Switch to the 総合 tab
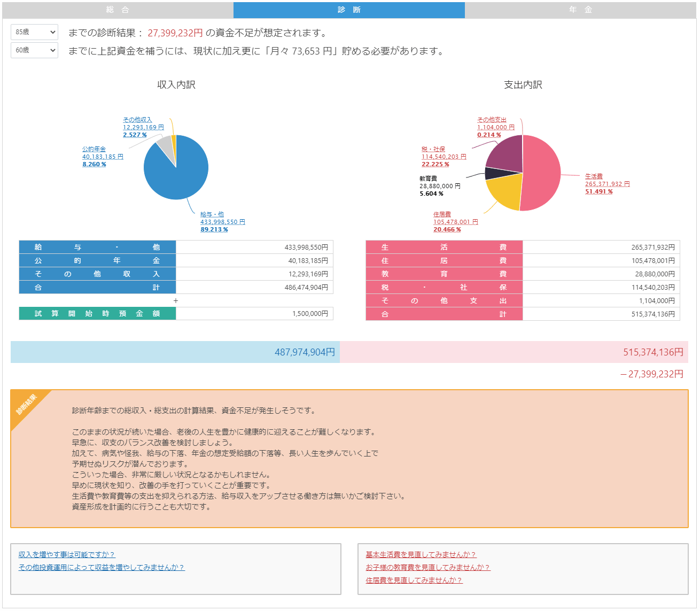Image resolution: width=700 pixels, height=611 pixels. click(118, 10)
